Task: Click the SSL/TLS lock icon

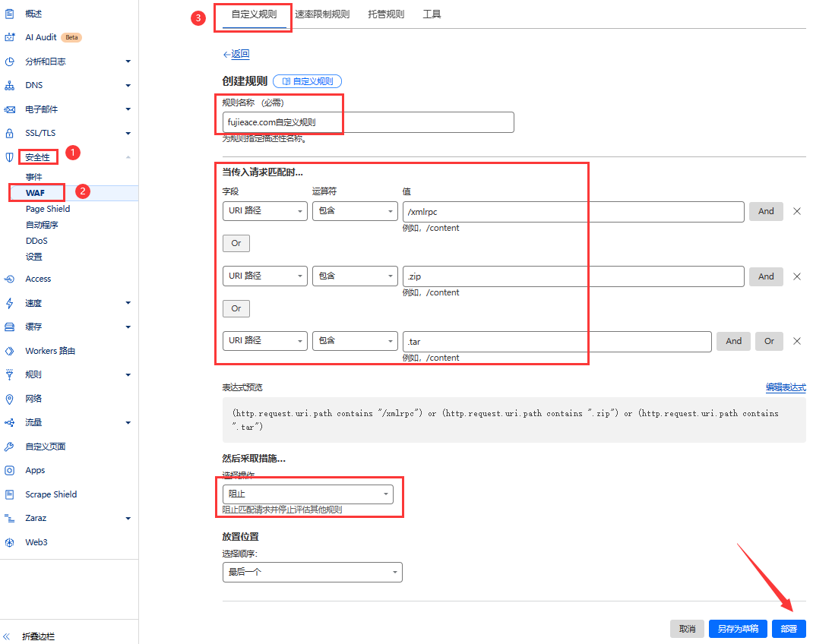Action: [9, 133]
